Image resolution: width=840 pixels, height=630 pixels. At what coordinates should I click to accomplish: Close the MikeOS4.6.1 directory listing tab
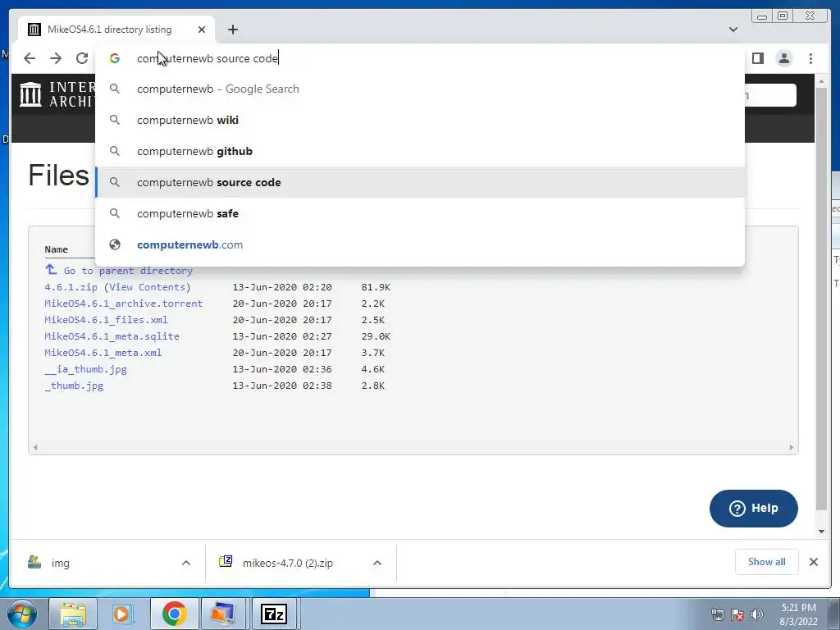202,30
